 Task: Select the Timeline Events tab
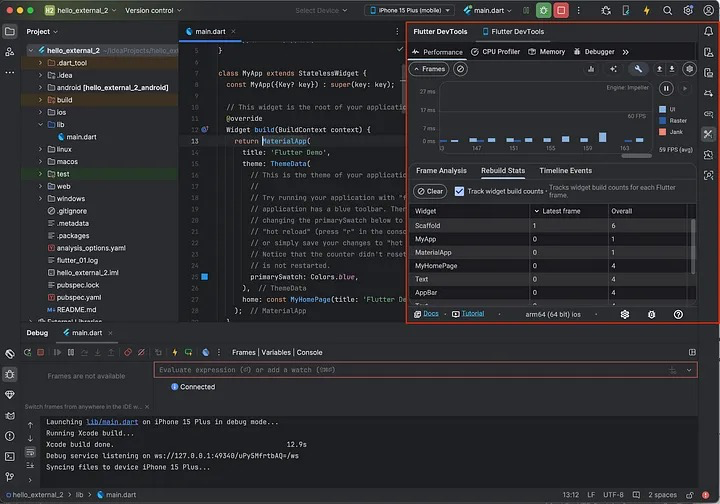click(565, 171)
